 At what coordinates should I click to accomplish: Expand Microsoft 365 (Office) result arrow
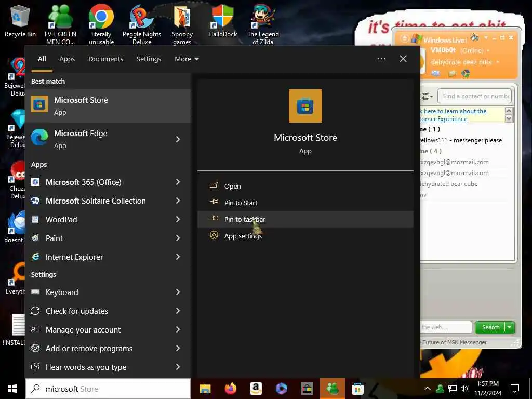click(x=178, y=182)
